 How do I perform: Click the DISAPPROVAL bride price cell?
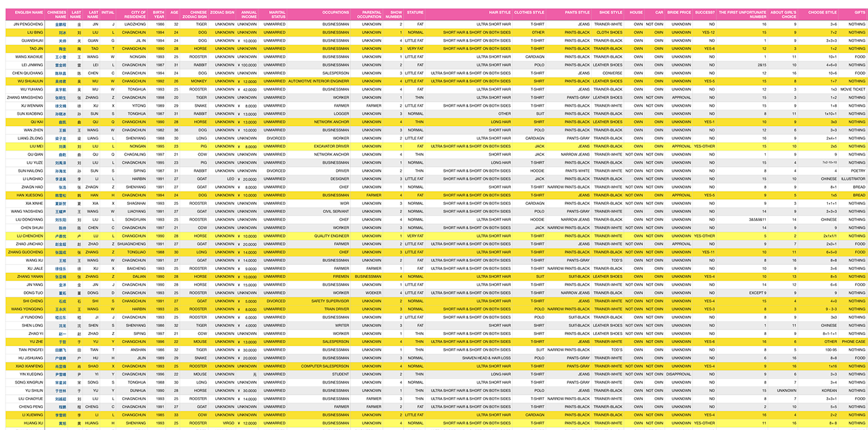click(x=679, y=374)
